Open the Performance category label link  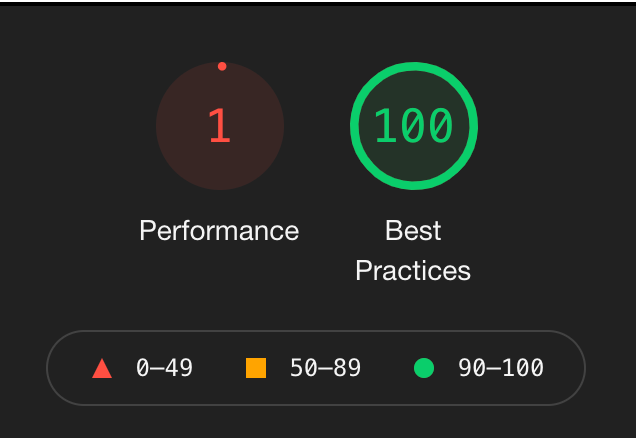tap(219, 230)
